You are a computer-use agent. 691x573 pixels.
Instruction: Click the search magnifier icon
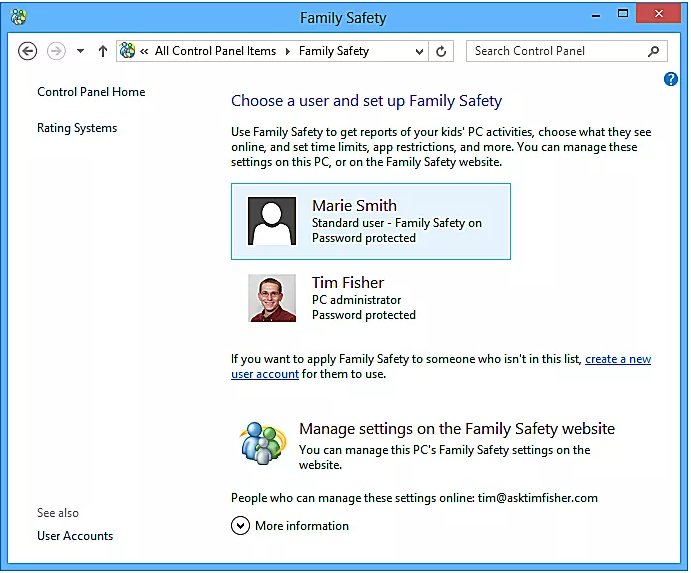[654, 51]
